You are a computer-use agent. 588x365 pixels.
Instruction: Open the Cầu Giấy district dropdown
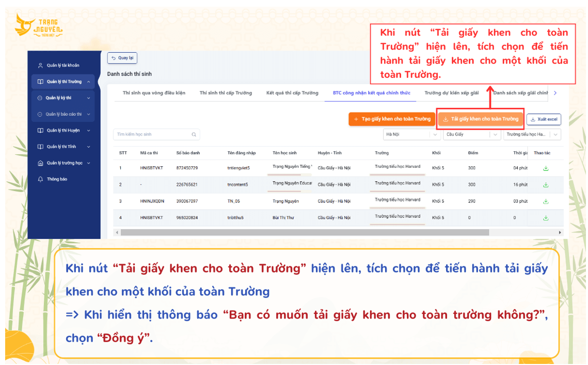471,134
